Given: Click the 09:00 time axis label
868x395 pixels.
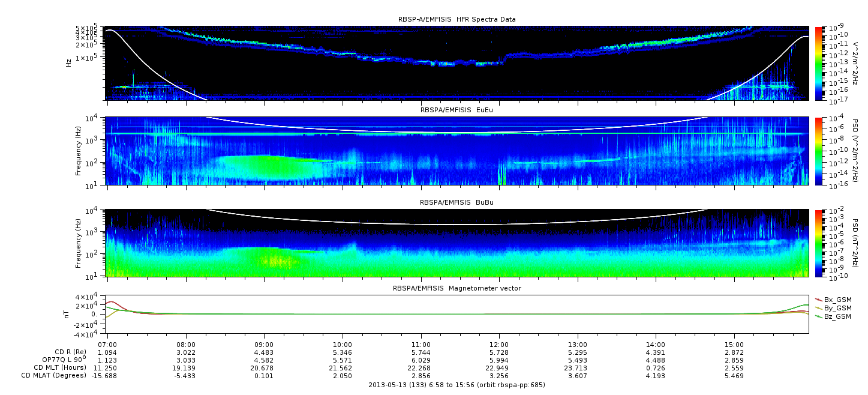Looking at the screenshot, I should coord(264,345).
